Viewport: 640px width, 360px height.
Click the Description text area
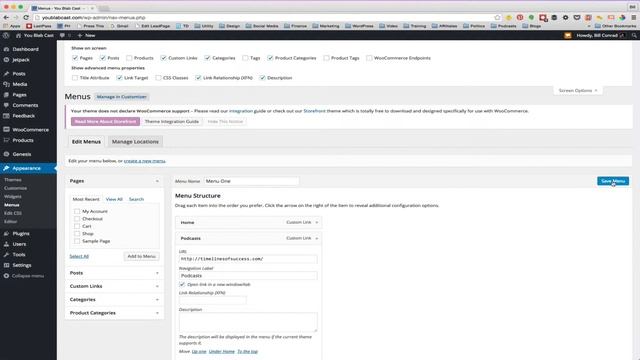pyautogui.click(x=248, y=322)
